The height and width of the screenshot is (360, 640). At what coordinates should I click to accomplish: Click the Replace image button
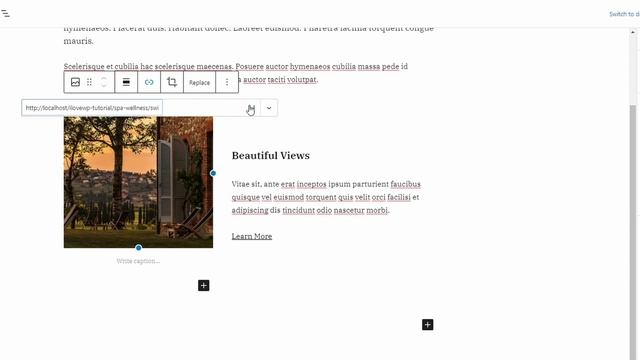click(x=199, y=82)
